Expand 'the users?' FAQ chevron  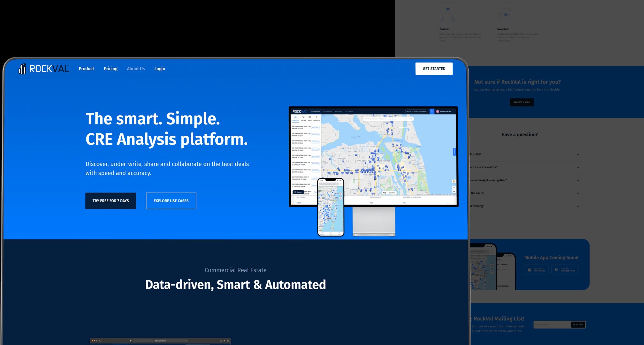point(578,193)
